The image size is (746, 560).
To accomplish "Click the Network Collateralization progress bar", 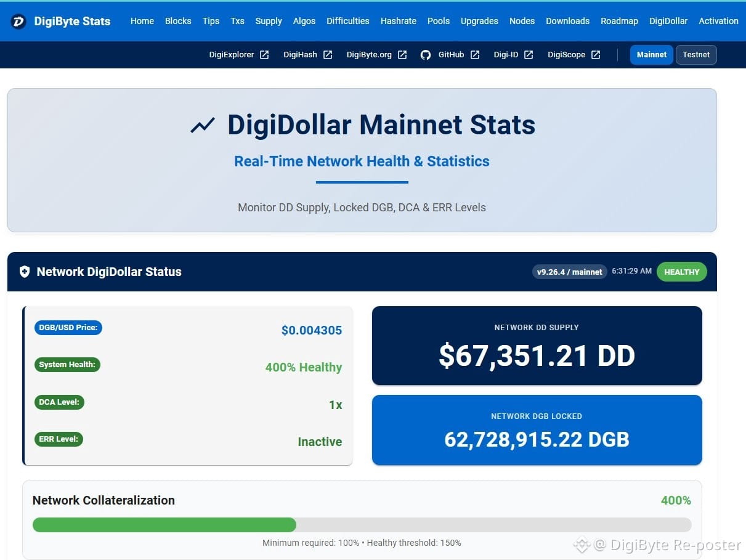I will coord(362,525).
